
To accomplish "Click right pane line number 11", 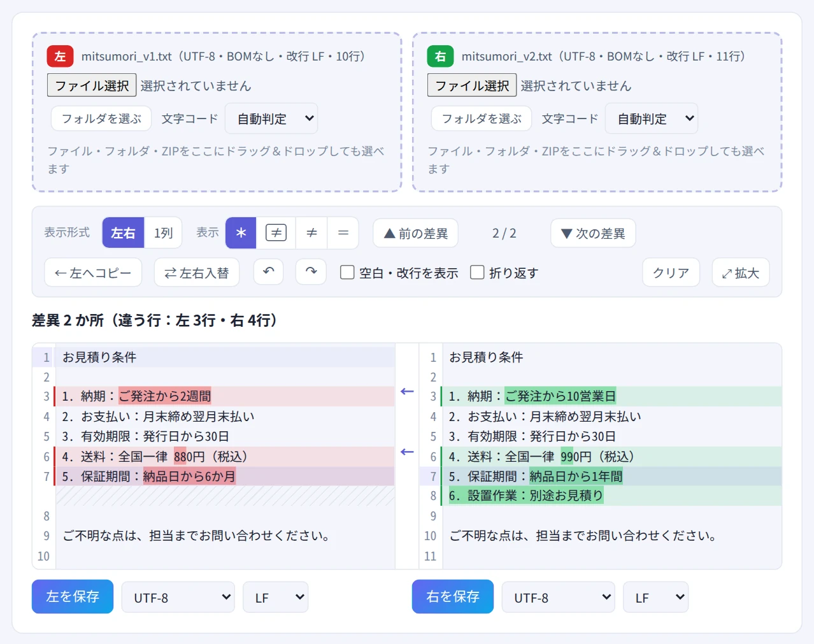I will 431,556.
